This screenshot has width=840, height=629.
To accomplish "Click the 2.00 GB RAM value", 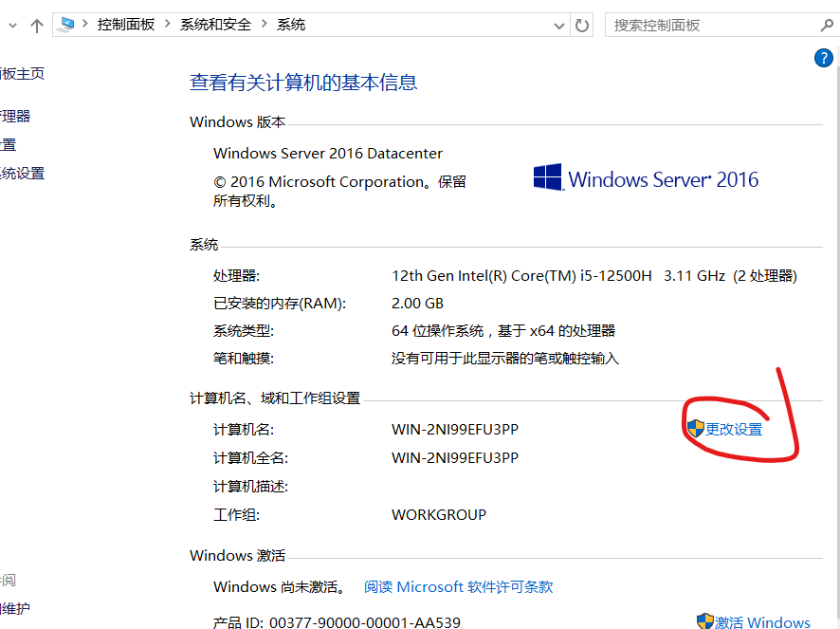I will [x=417, y=304].
